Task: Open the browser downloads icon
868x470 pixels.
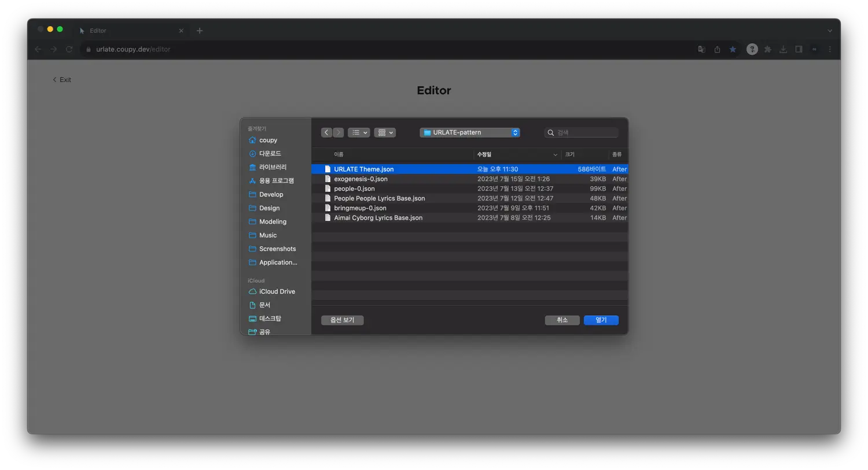Action: [783, 50]
